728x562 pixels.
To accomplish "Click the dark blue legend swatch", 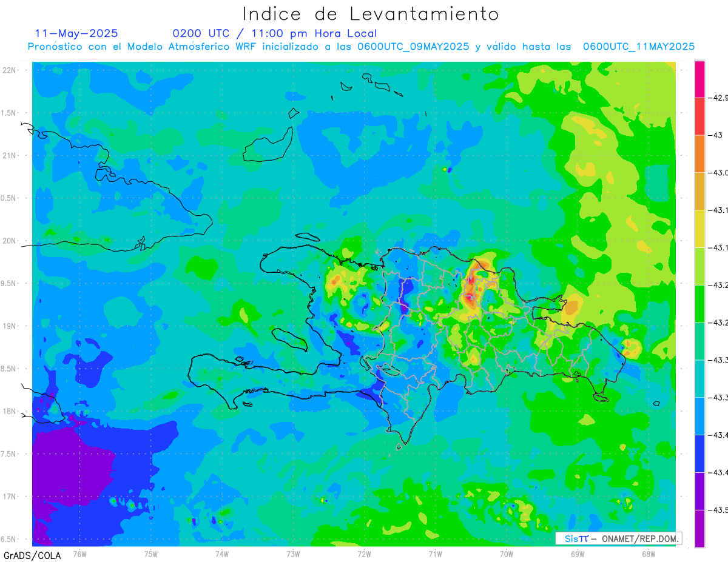I will (699, 453).
